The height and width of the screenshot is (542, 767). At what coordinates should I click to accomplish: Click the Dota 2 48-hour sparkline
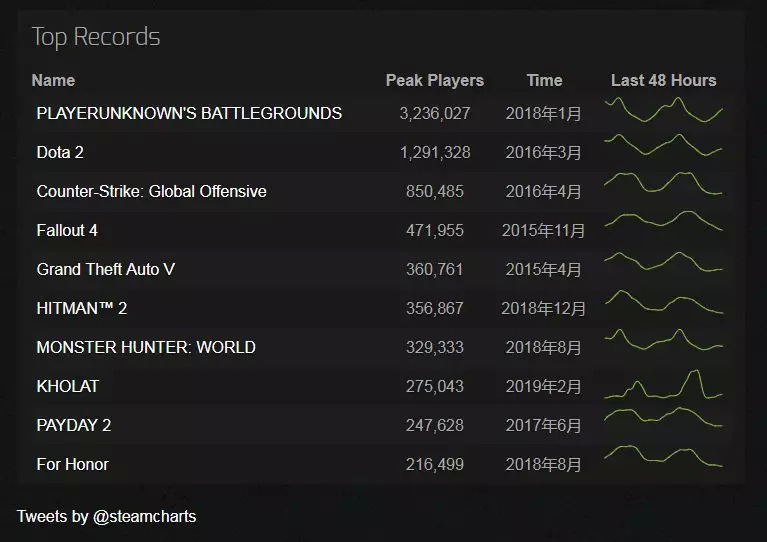663,145
